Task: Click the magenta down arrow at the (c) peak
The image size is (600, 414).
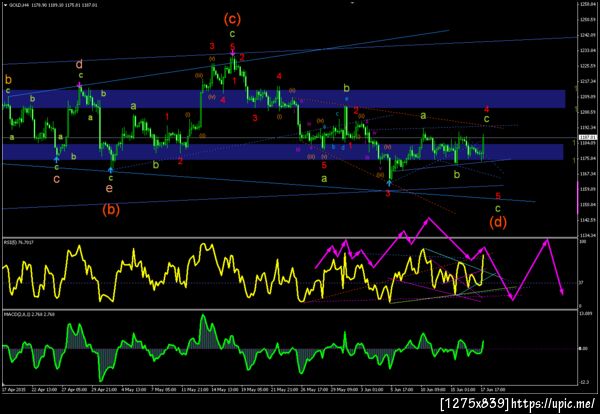Action: click(232, 54)
